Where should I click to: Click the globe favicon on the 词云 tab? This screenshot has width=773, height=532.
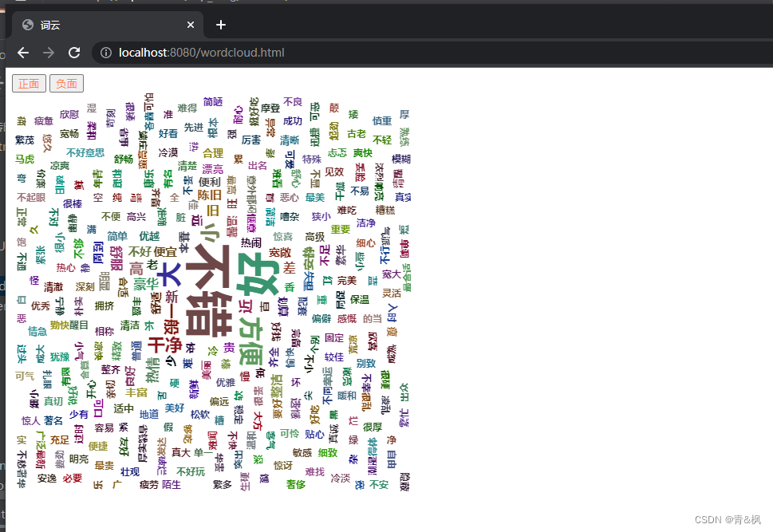28,25
